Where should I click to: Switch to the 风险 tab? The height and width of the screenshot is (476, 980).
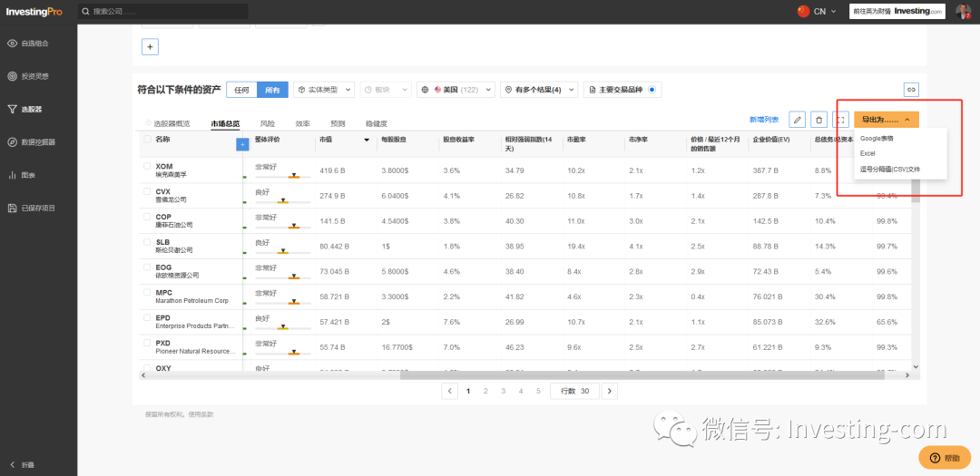(268, 123)
